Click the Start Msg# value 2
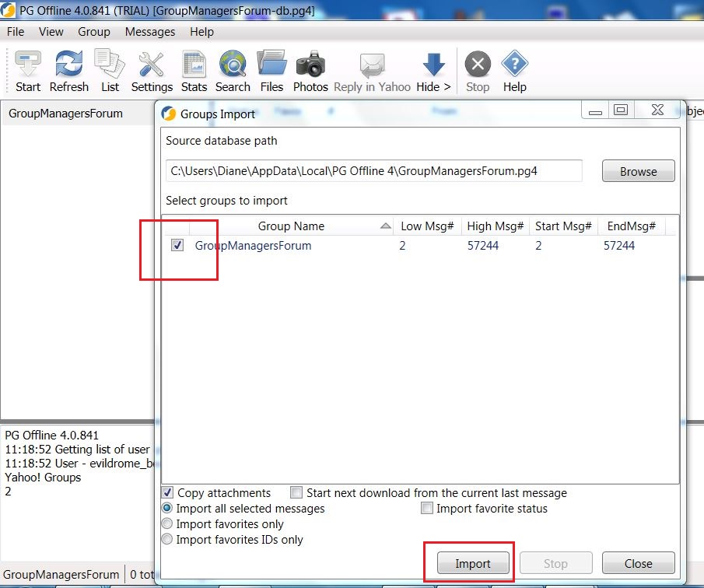This screenshot has height=588, width=704. tap(538, 246)
